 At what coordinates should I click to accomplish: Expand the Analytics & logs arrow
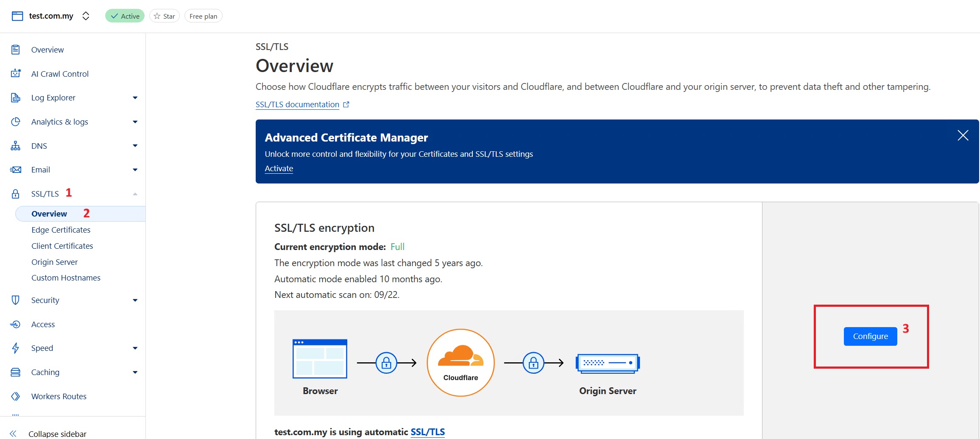(135, 122)
